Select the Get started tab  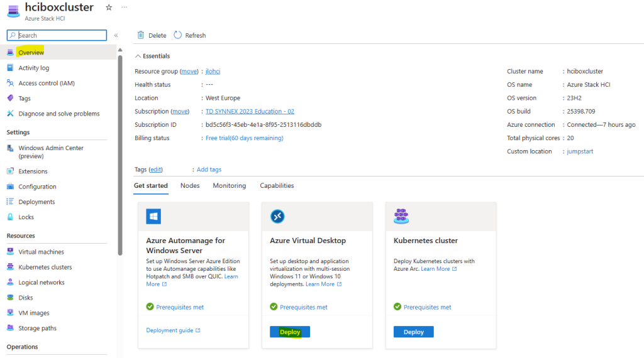[x=151, y=186]
